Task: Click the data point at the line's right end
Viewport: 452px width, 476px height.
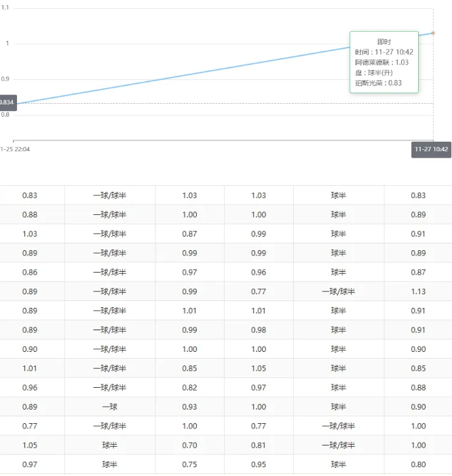Action: 433,33
